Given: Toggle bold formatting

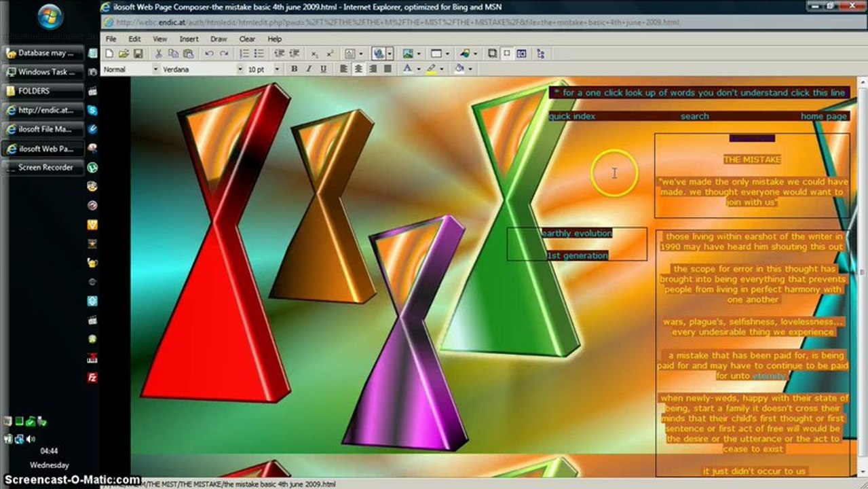Looking at the screenshot, I should coord(294,69).
